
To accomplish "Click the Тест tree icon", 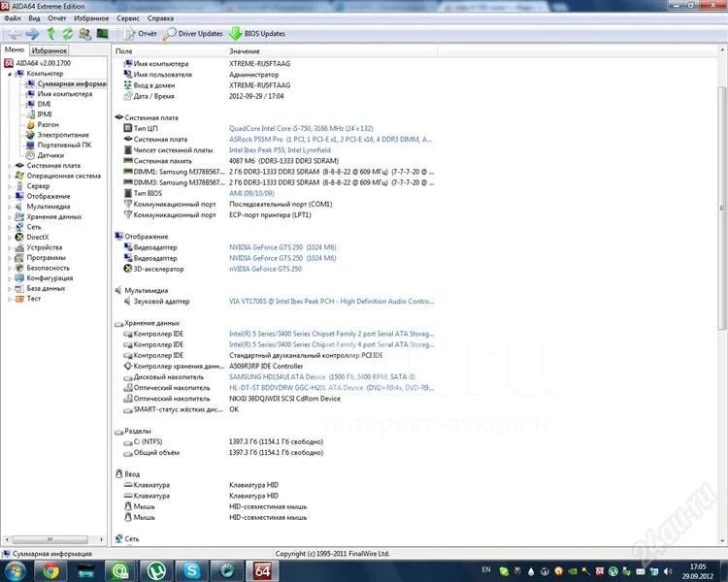I will click(x=19, y=299).
